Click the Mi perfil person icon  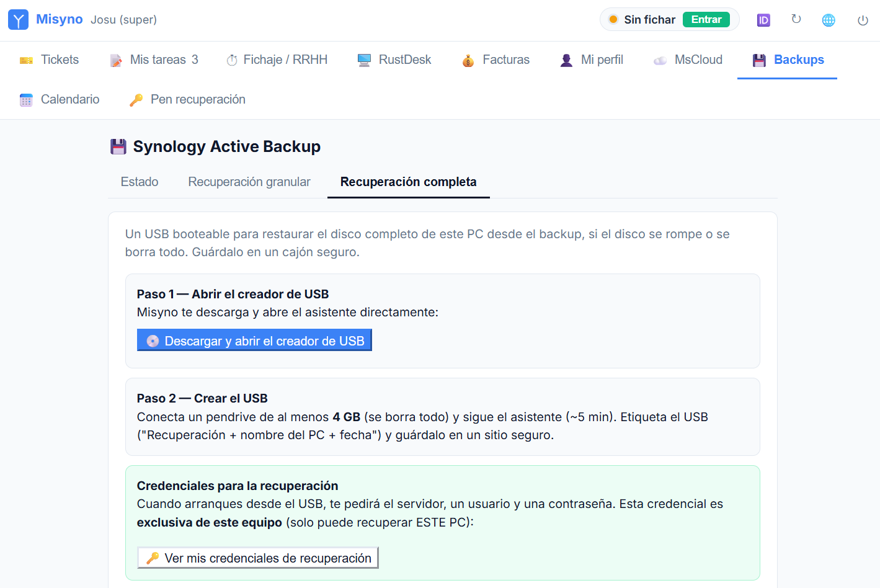tap(566, 60)
